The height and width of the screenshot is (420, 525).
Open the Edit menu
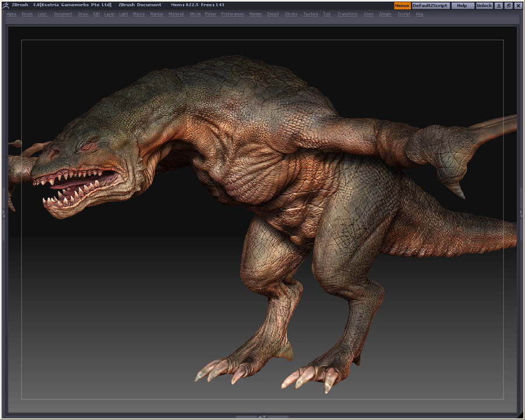coord(96,14)
